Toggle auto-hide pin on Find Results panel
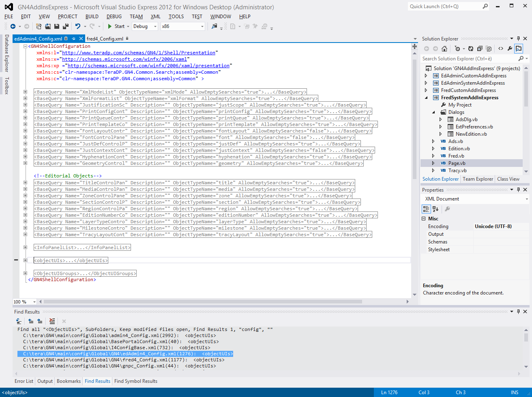 click(518, 312)
